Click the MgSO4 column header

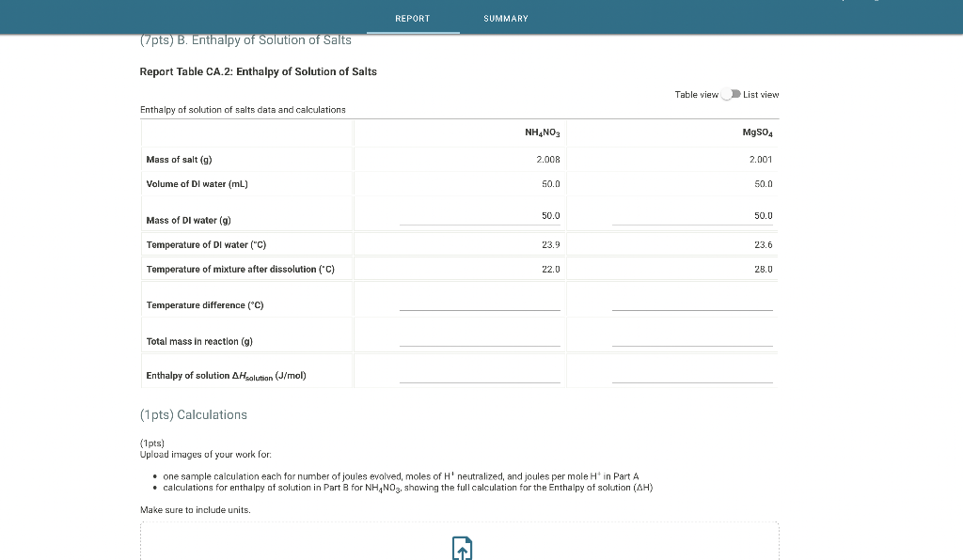758,132
